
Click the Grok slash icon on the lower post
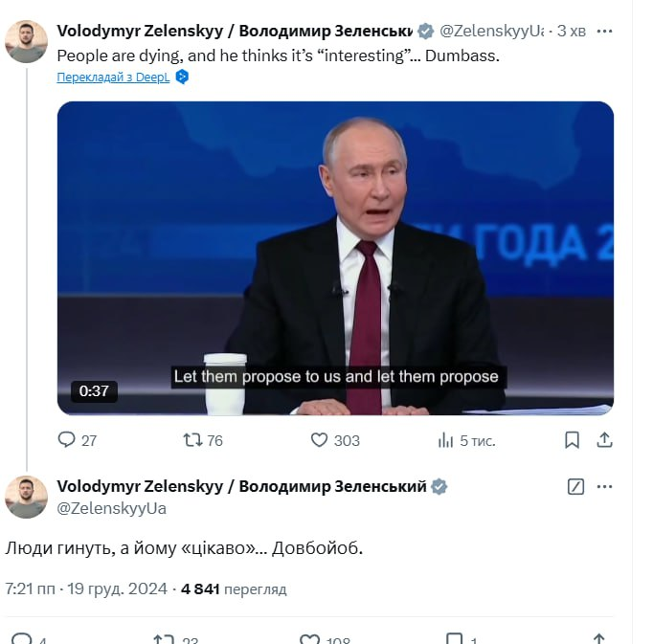575,486
